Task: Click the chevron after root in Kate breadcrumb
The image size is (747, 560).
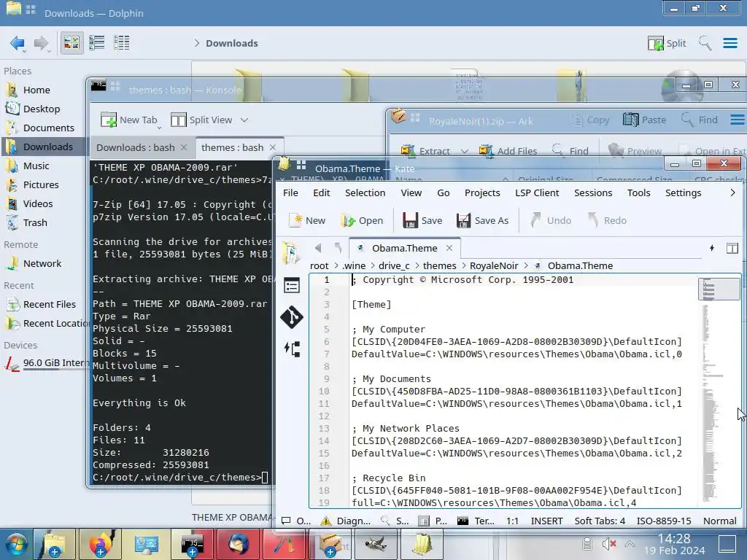Action: [336, 265]
